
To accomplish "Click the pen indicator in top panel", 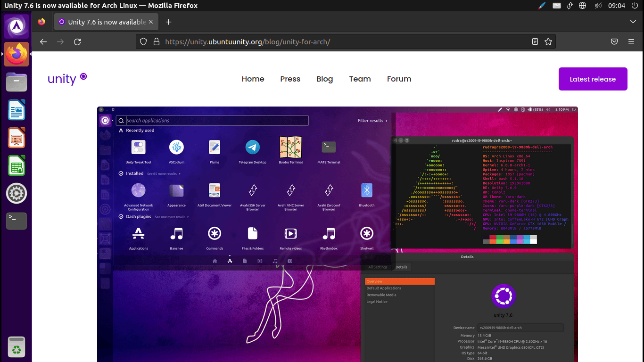I will 542,6.
